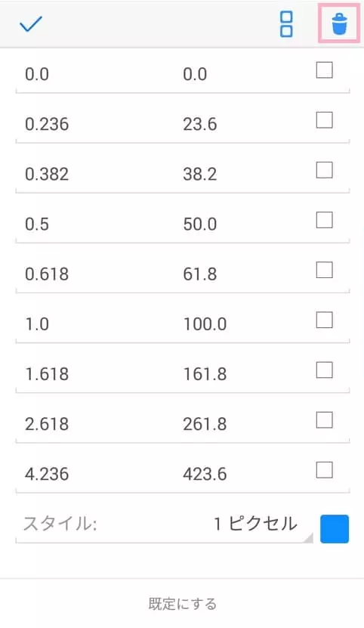The height and width of the screenshot is (628, 364).
Task: Select the 0.5 level checkbox
Action: click(325, 220)
